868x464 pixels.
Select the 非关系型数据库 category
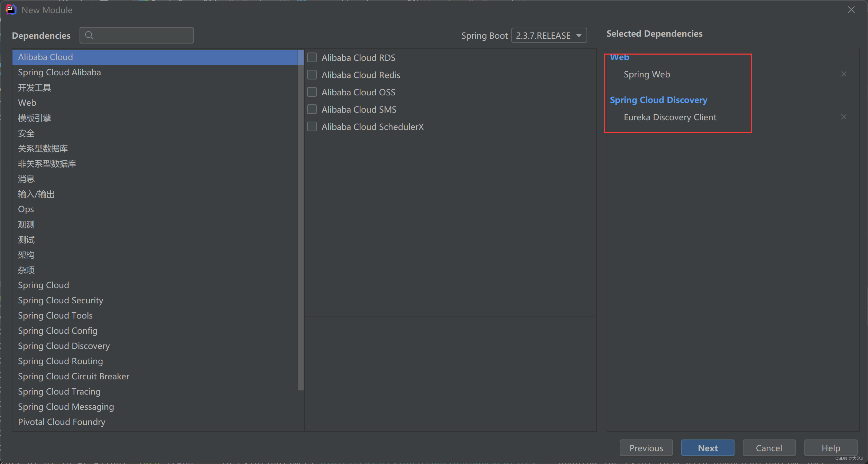click(x=155, y=163)
